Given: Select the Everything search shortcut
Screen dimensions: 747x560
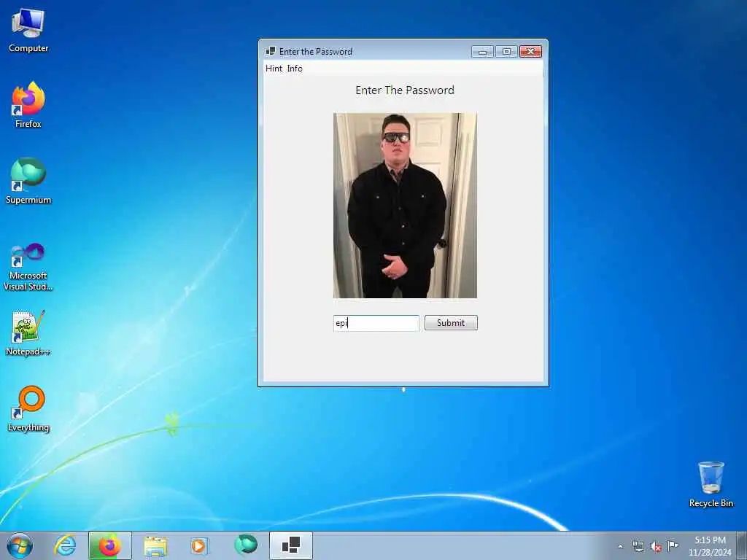Looking at the screenshot, I should pos(28,409).
